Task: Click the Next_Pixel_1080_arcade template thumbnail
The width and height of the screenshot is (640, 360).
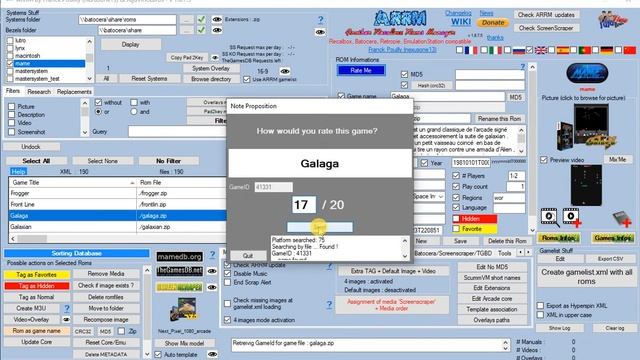Action: click(x=184, y=311)
